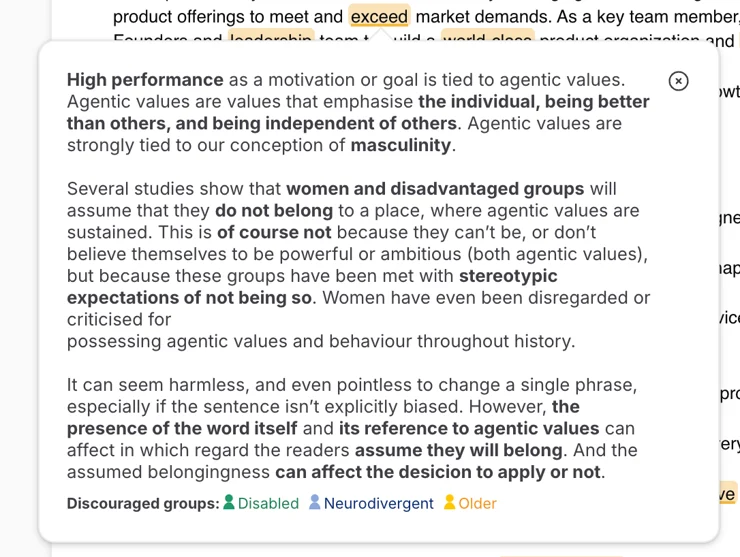Click the bold "High performance" heading text
The height and width of the screenshot is (557, 740).
coord(145,80)
